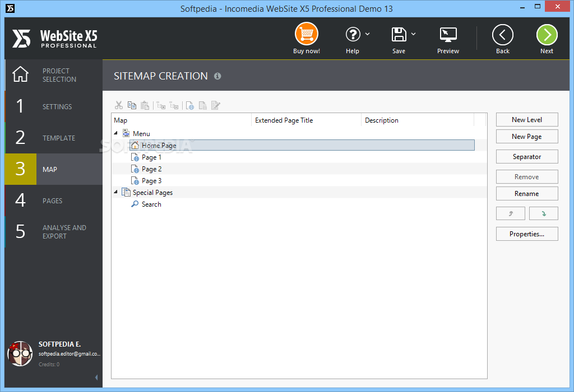The width and height of the screenshot is (574, 392).
Task: Open Project Selection in sidebar
Action: pyautogui.click(x=53, y=75)
